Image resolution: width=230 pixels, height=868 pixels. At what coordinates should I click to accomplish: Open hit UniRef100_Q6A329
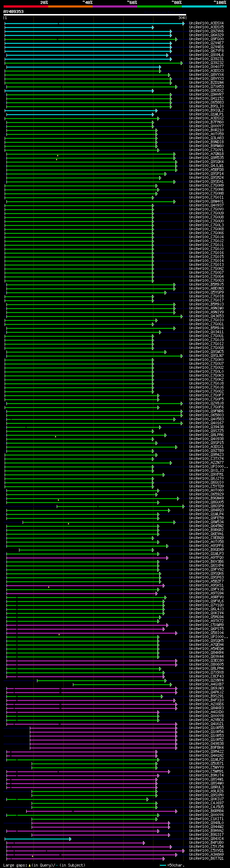(206, 35)
